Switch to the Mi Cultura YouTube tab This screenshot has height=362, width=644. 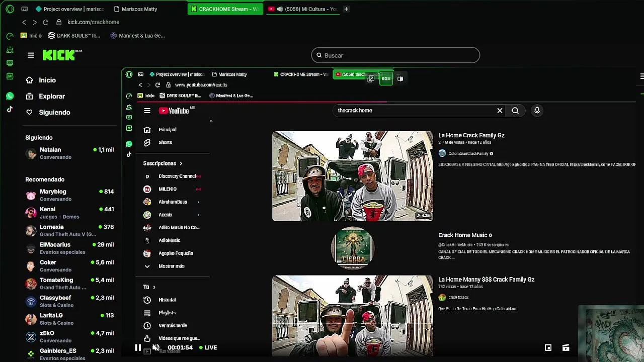coord(303,9)
